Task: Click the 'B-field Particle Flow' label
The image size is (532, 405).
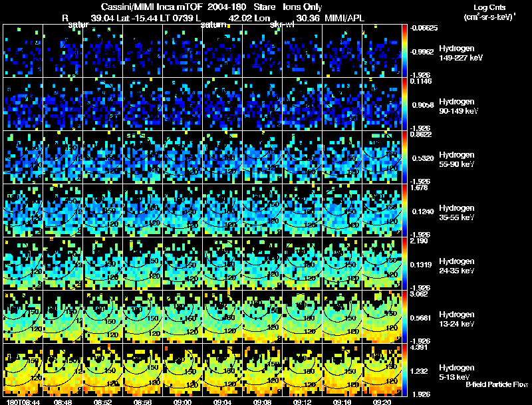Action: click(x=497, y=384)
